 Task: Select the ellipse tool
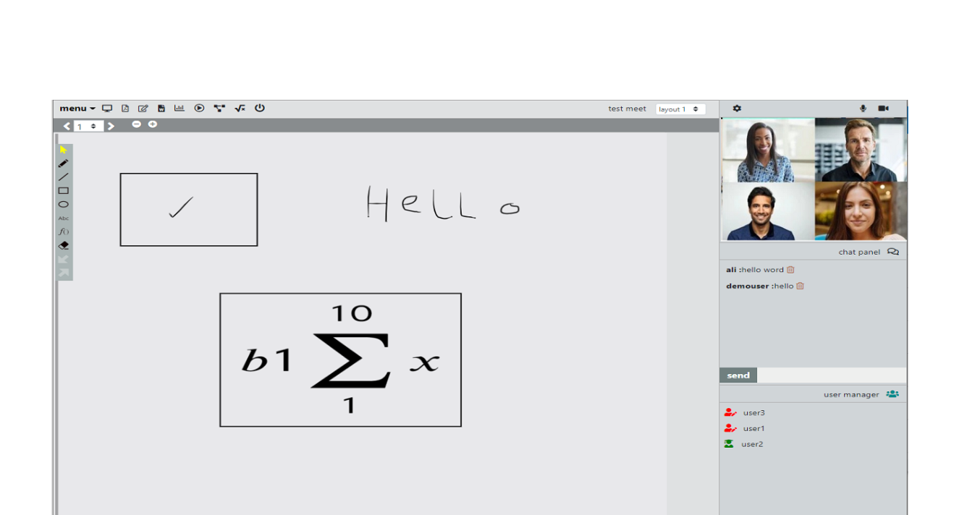(64, 205)
